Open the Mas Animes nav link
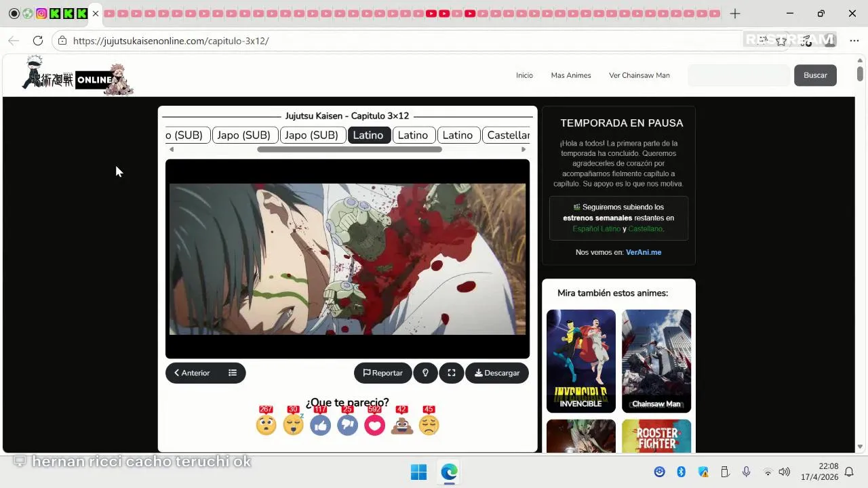 click(x=571, y=75)
